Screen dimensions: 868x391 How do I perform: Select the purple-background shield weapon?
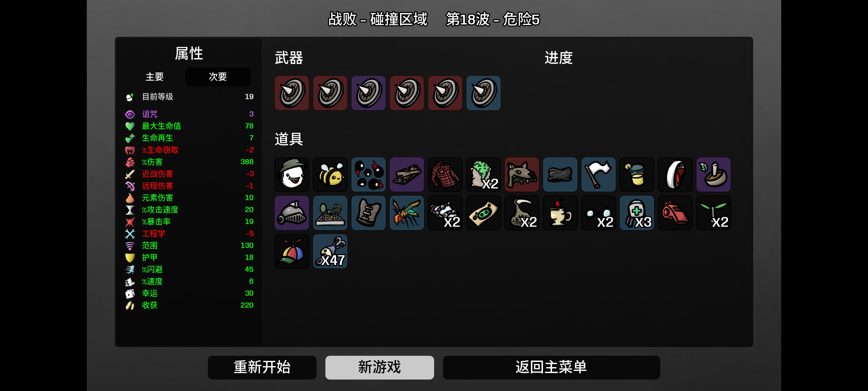click(368, 93)
